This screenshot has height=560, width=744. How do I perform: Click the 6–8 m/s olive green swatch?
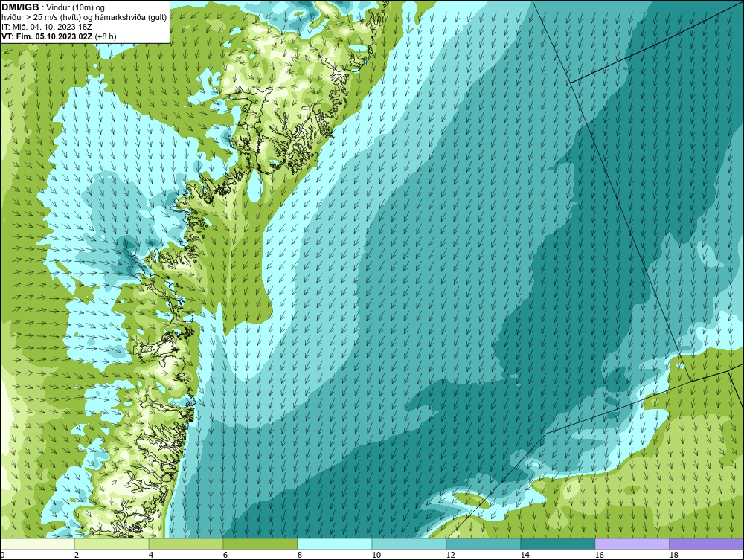(260, 544)
